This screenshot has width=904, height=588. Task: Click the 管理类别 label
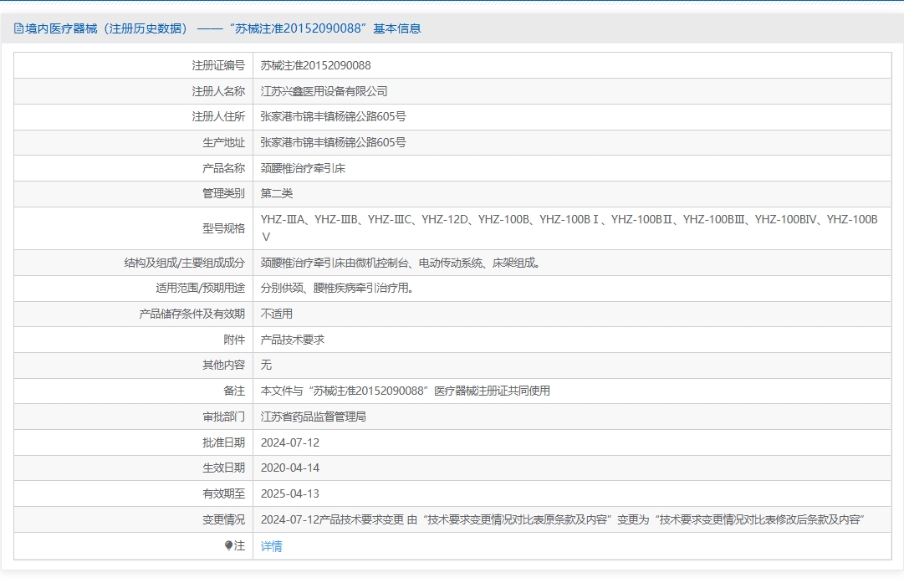coord(223,193)
